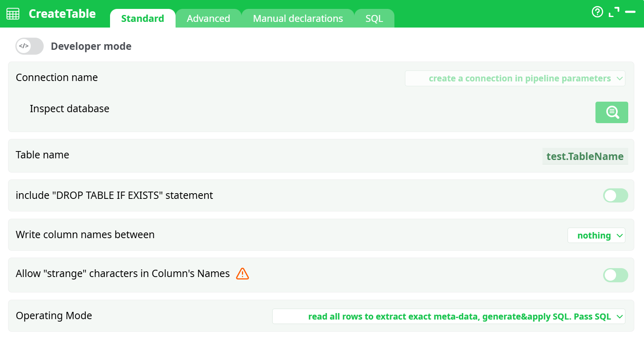The width and height of the screenshot is (644, 339).
Task: Open the Operating Mode dropdown
Action: [449, 316]
